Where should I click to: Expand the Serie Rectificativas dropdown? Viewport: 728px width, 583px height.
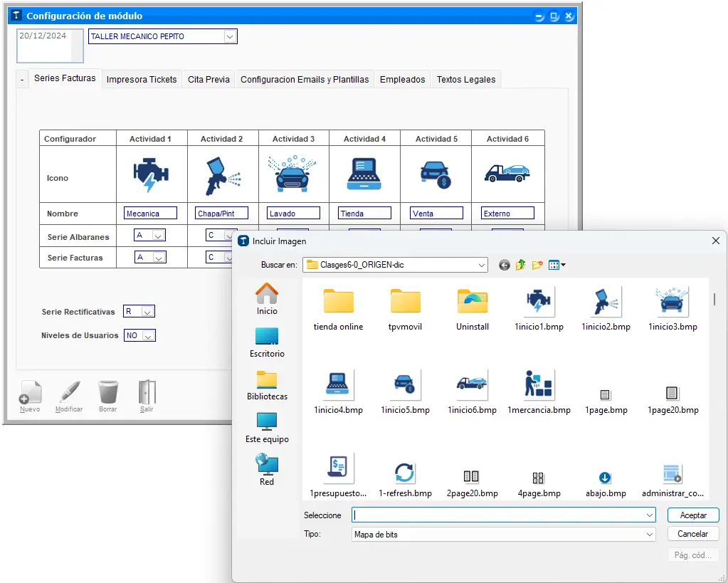tap(147, 312)
